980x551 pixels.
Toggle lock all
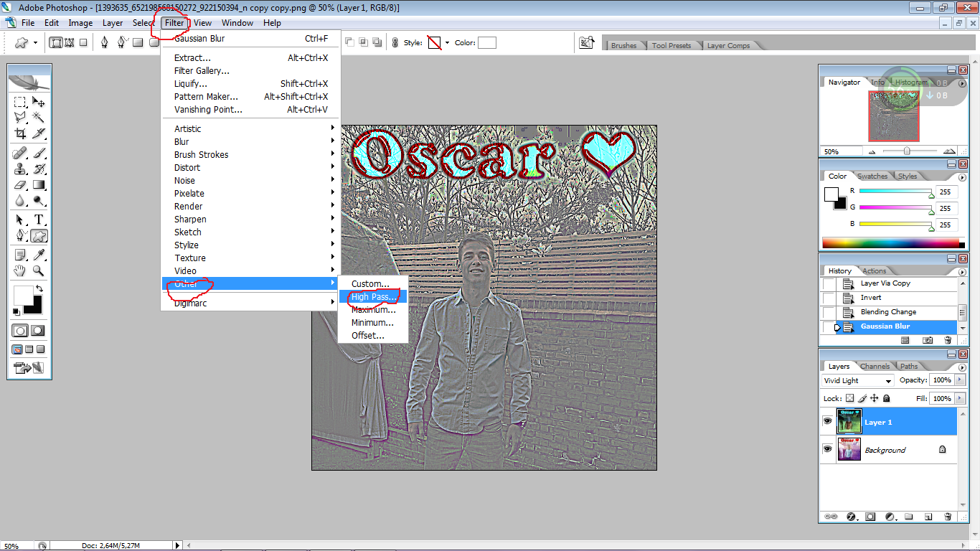887,398
